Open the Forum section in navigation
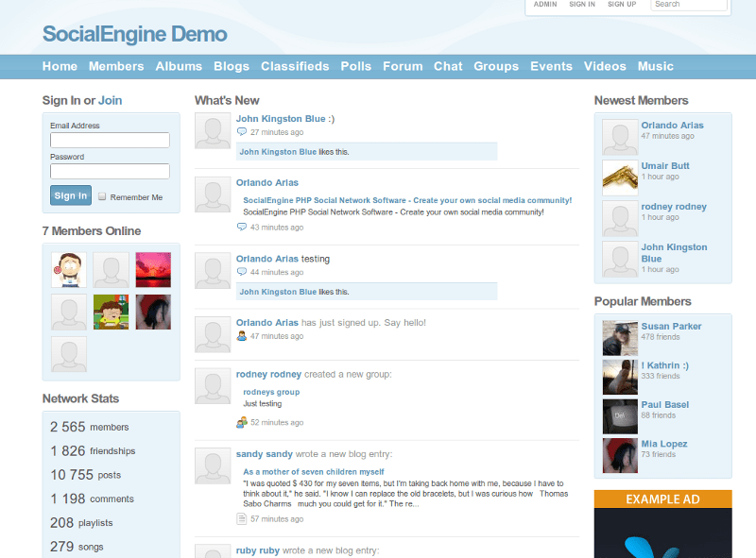The image size is (756, 558). click(x=403, y=66)
